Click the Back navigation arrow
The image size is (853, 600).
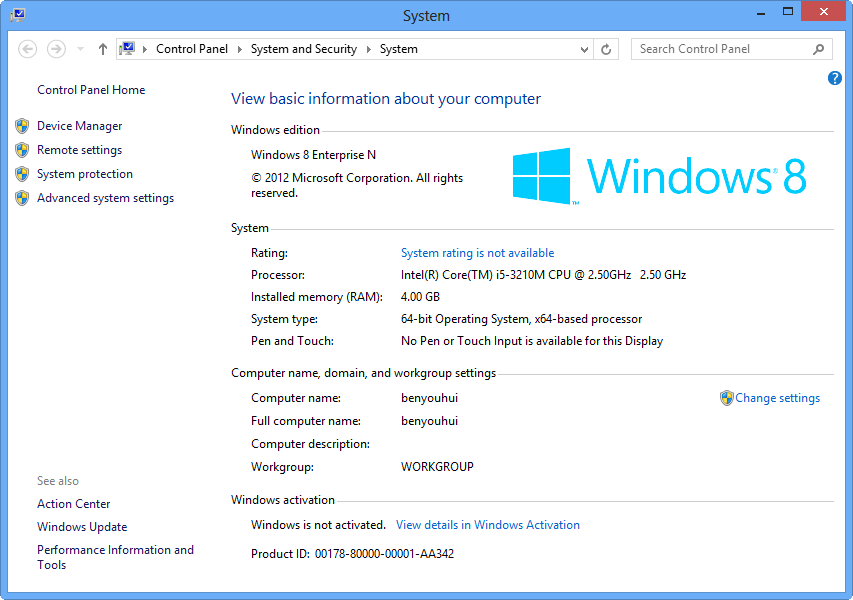click(27, 49)
